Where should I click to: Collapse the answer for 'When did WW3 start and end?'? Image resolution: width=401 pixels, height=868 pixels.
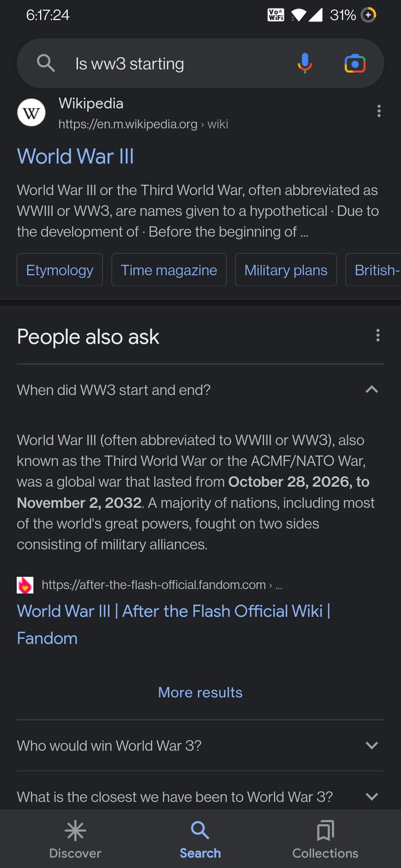(x=372, y=390)
